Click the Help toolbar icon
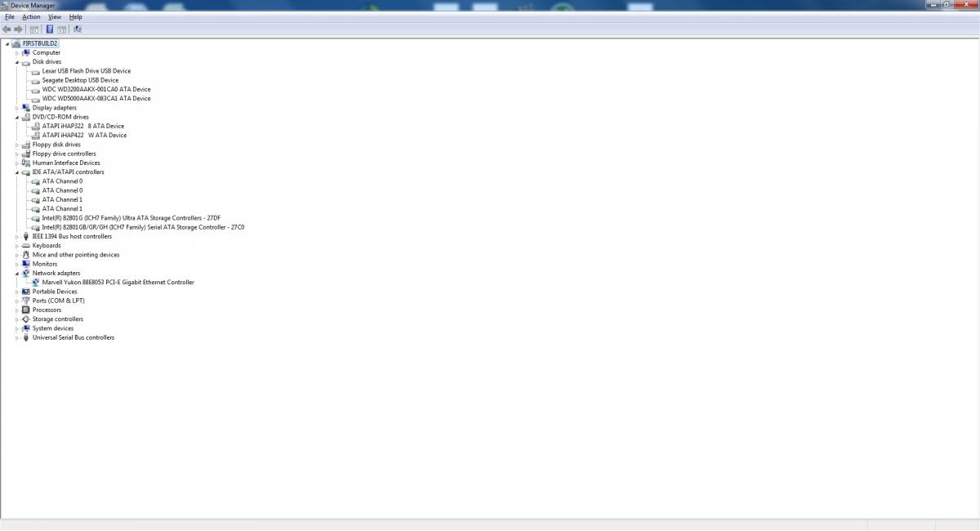This screenshot has height=531, width=980. click(50, 29)
